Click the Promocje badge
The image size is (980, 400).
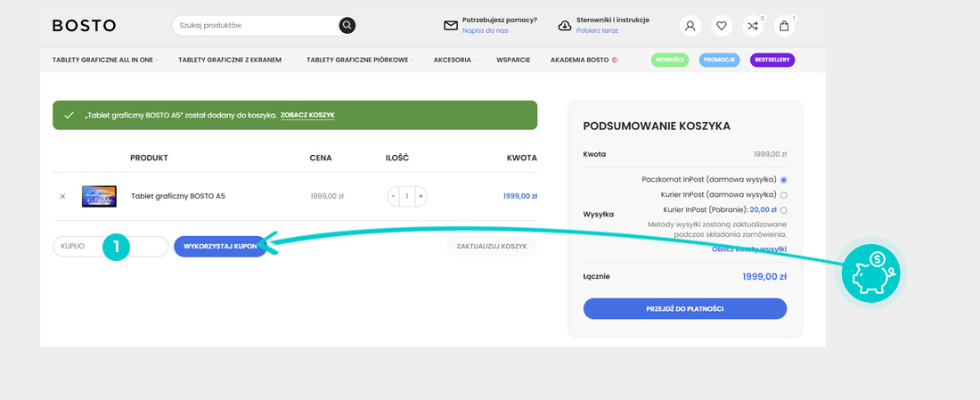click(x=719, y=60)
